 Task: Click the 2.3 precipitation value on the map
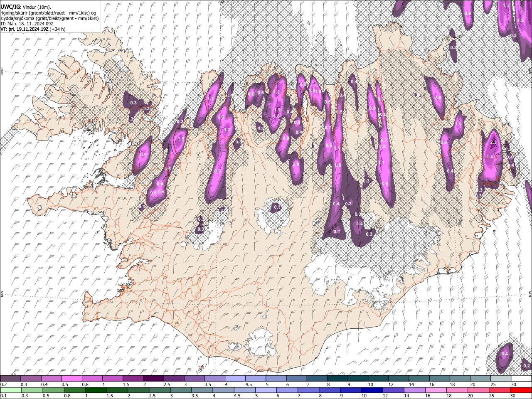(493, 143)
